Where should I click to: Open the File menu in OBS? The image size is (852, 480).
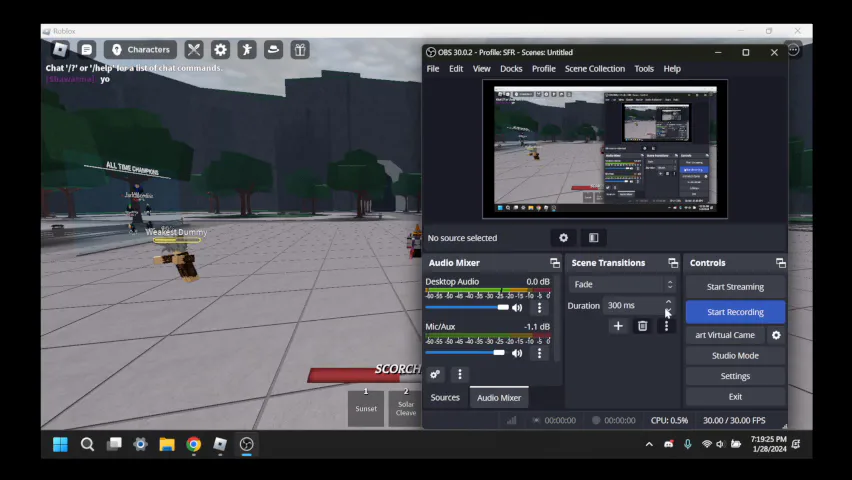(x=433, y=68)
